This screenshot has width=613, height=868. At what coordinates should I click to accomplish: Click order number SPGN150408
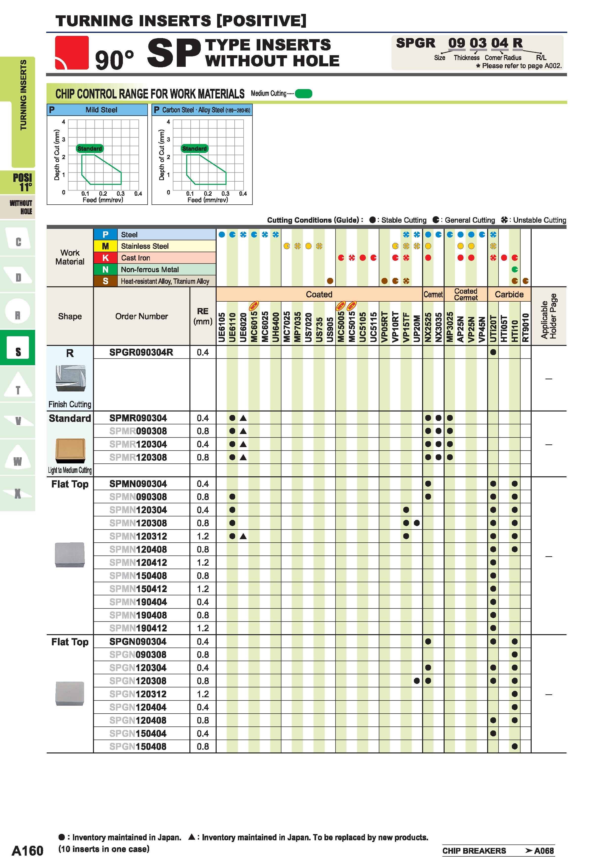[138, 746]
